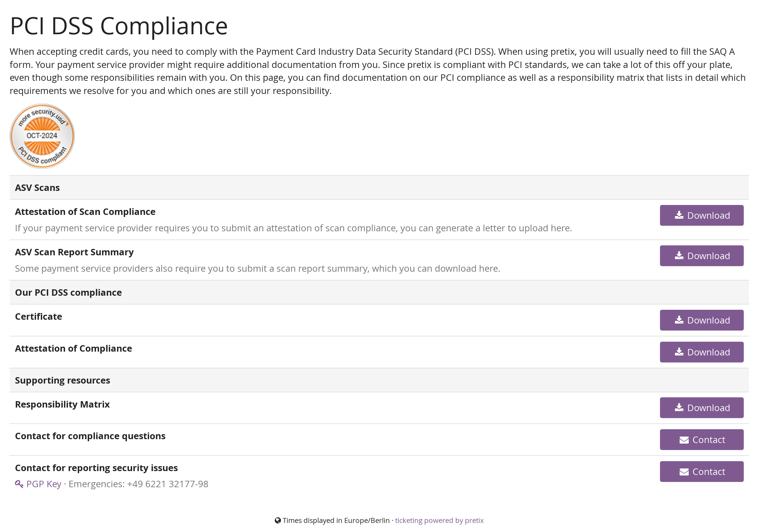Download the PCI DSS Certificate
This screenshot has height=532, width=759.
coord(702,320)
